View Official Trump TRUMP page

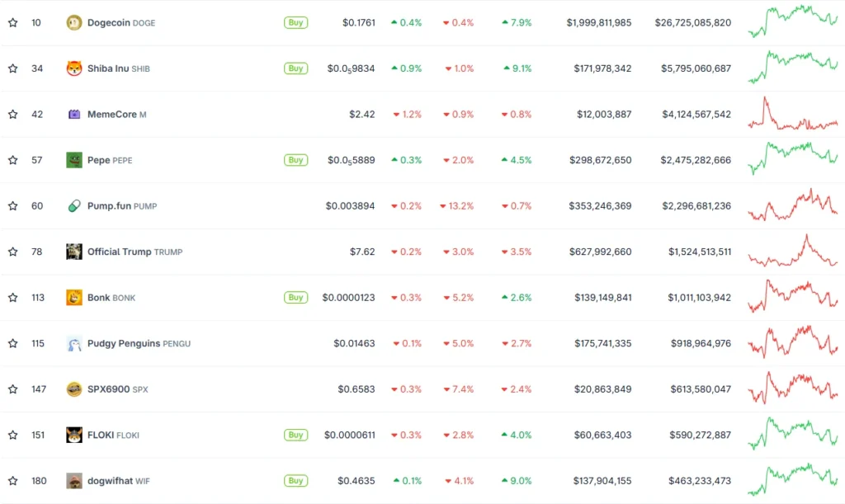pos(135,252)
